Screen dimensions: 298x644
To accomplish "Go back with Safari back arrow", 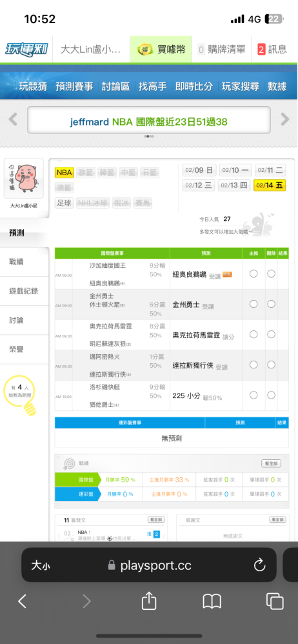I will tap(22, 601).
